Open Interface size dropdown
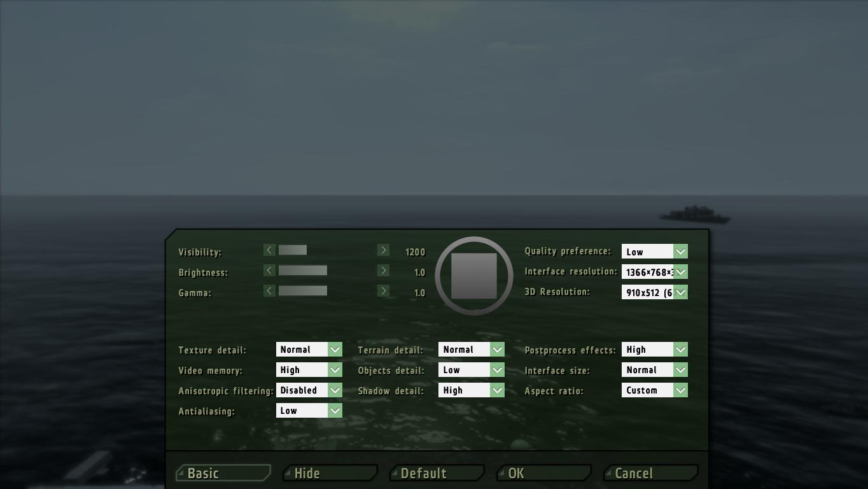 (654, 370)
